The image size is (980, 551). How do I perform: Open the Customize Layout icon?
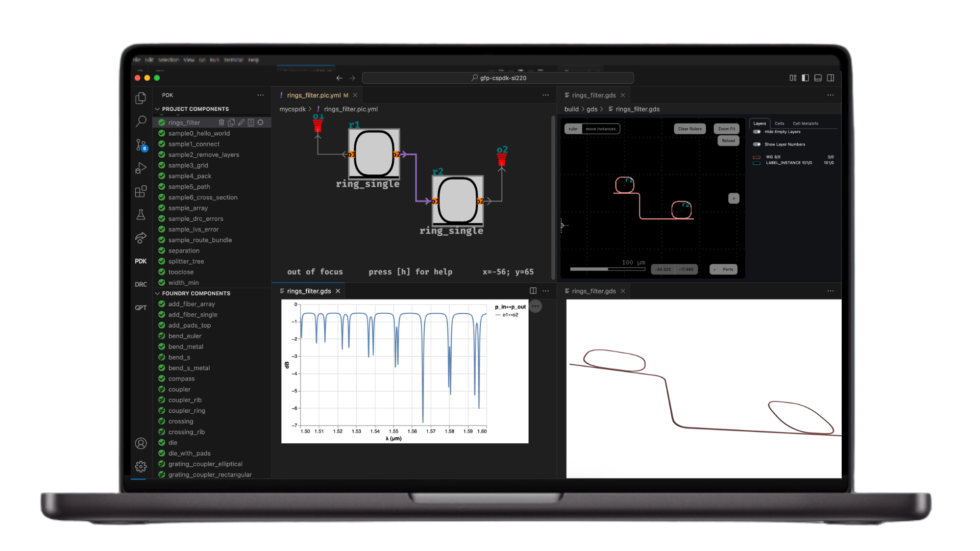point(793,78)
